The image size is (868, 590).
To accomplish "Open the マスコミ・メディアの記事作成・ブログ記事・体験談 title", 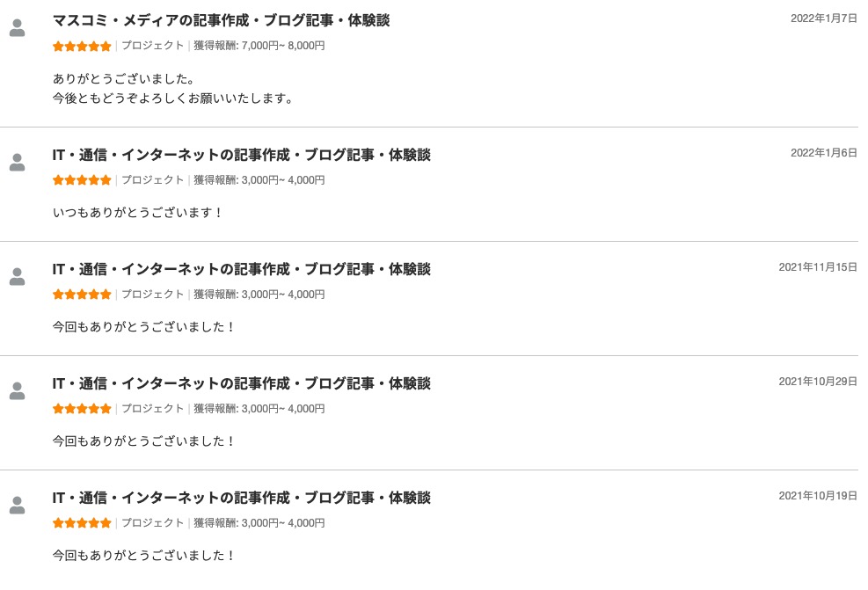I will tap(221, 20).
